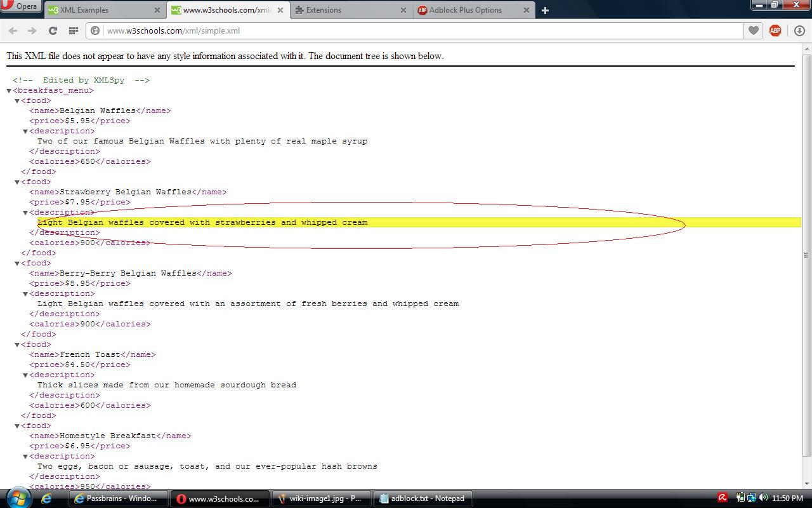Open a new tab with the plus button
812x508 pixels.
tap(545, 10)
